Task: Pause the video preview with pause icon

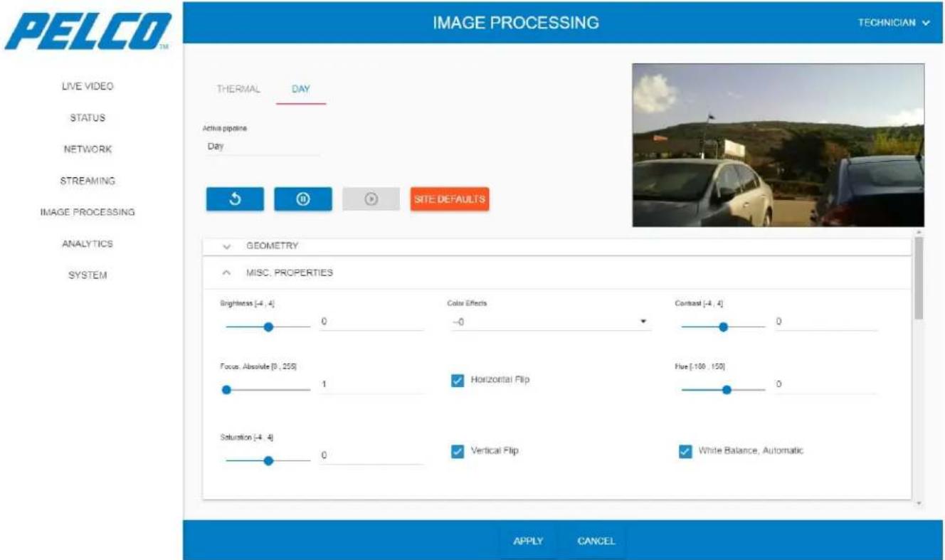Action: click(303, 199)
